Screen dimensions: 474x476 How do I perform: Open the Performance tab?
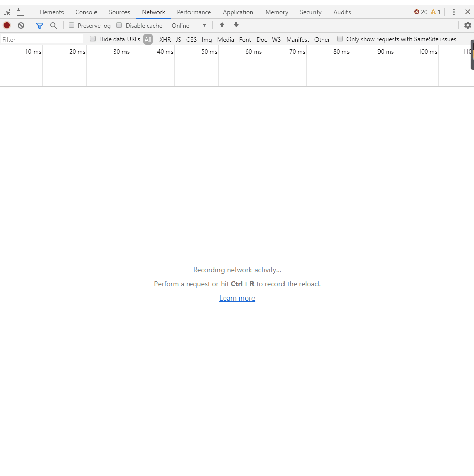coord(194,12)
